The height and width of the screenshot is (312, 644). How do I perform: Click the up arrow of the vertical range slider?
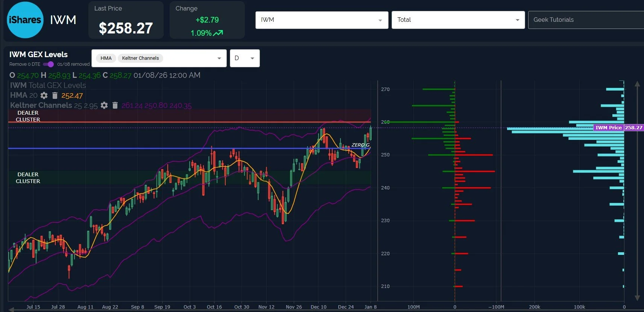[637, 84]
